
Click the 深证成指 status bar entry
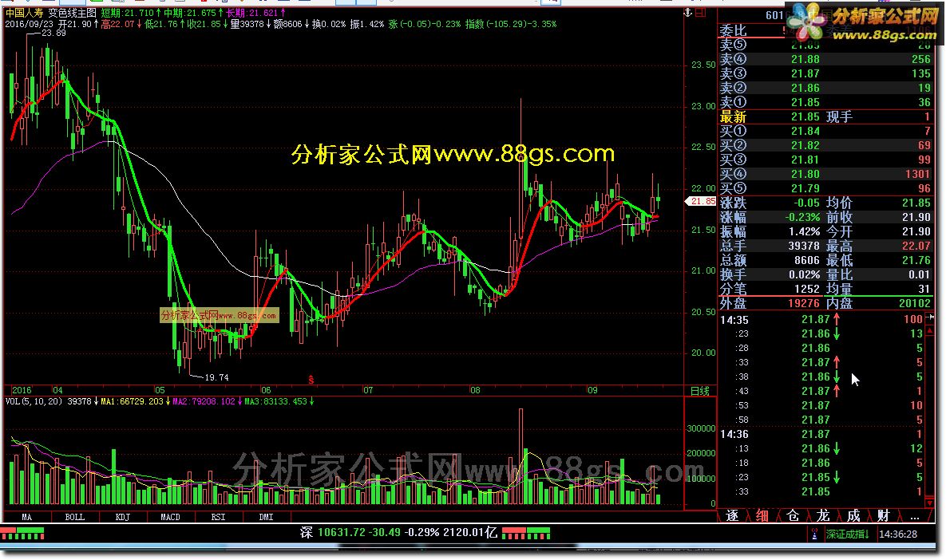coord(847,534)
